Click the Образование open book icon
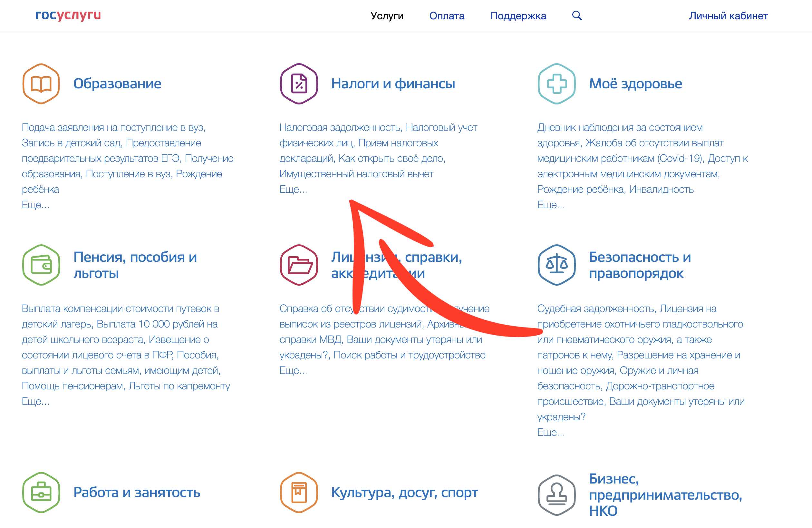812x528 pixels. 41,83
